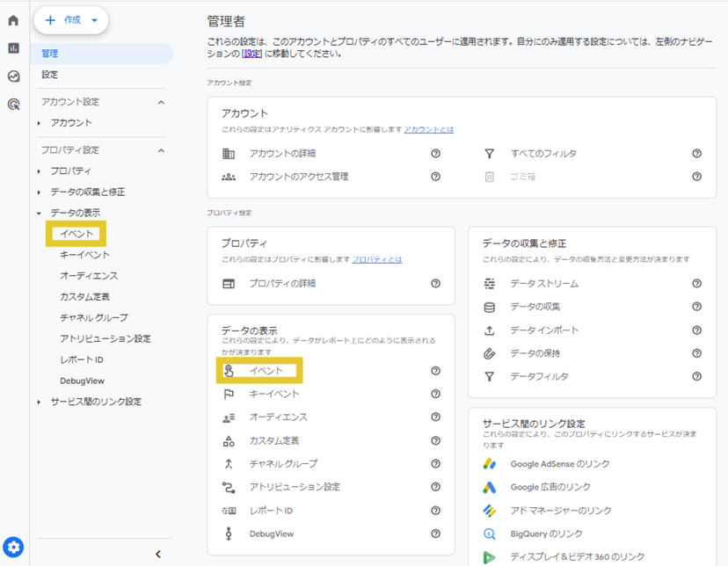
Task: Click the データの保持 paperclip icon
Action: click(490, 353)
